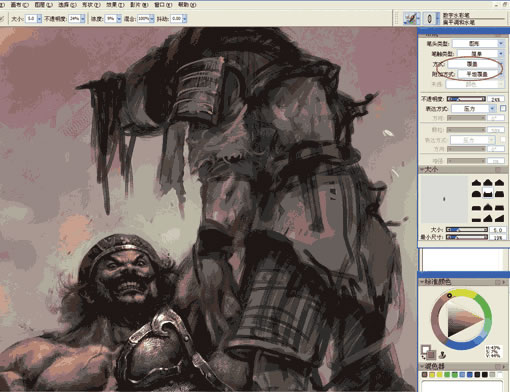Viewport: 510px width, 392px height.
Task: Open the 调色器 panel options arrow
Action: 504,367
